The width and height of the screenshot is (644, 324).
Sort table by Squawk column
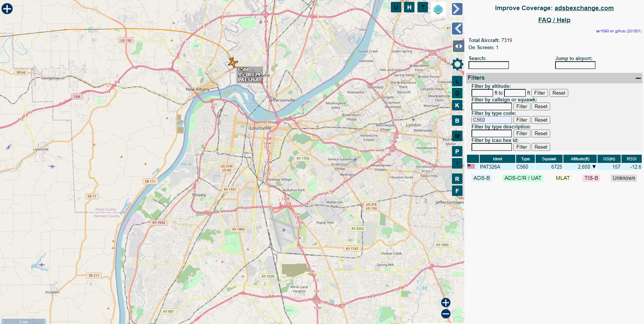549,159
